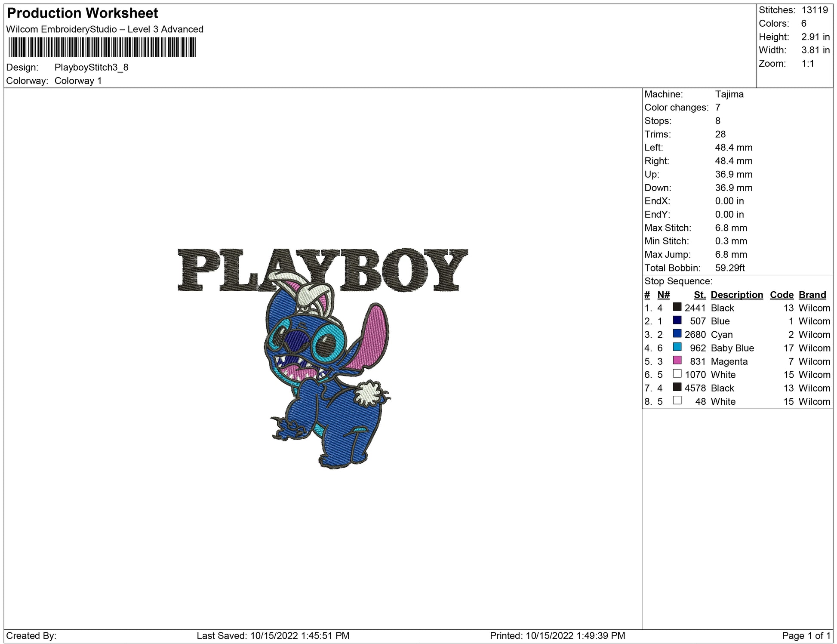Viewport: 837px width, 644px height.
Task: Click the Brand column header
Action: (x=812, y=295)
